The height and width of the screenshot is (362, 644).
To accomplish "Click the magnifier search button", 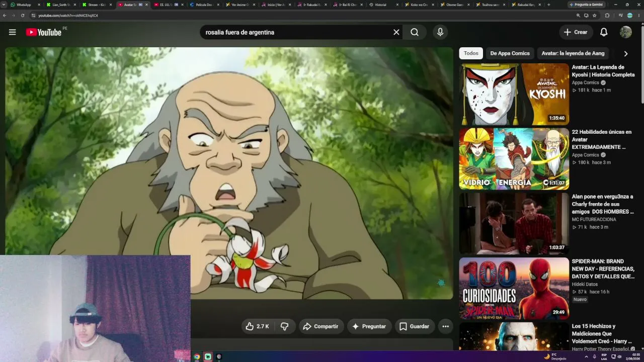I will pos(415,32).
